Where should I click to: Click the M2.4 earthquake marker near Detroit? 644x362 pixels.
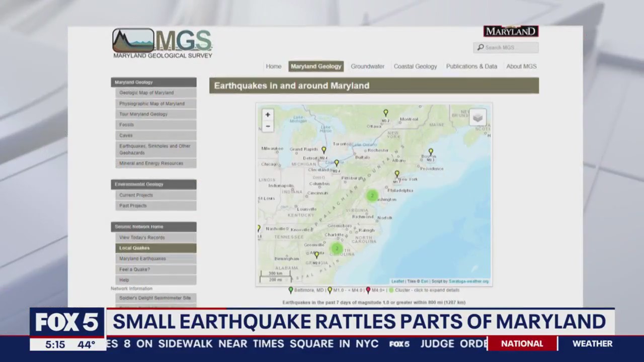(324, 150)
